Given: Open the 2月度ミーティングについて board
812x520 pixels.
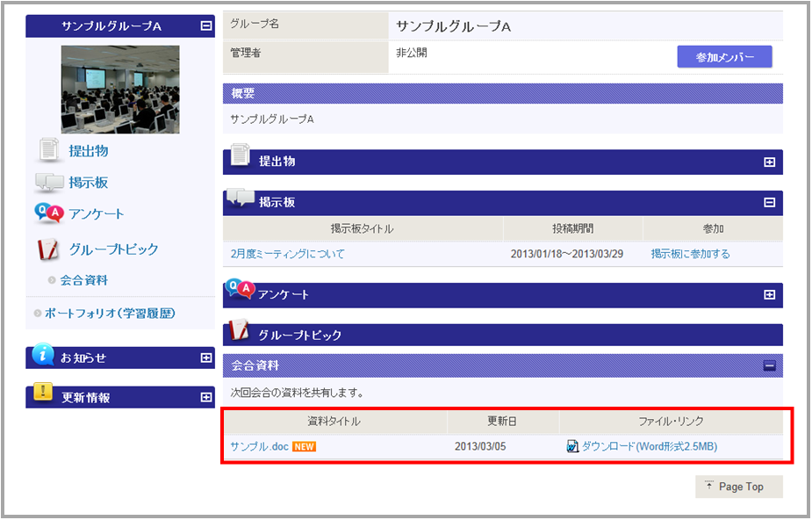Looking at the screenshot, I should [x=287, y=254].
